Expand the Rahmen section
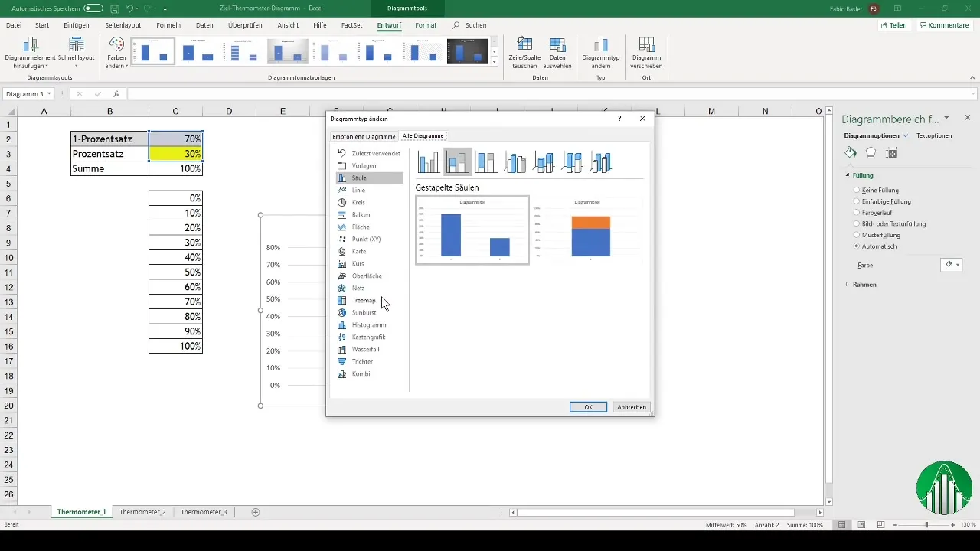The image size is (980, 551). (x=848, y=285)
